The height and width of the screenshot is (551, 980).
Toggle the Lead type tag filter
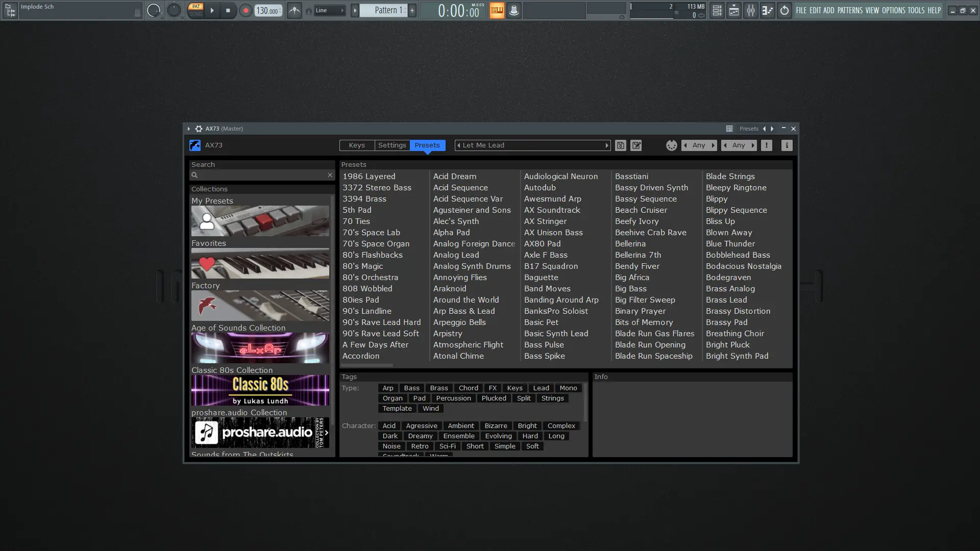click(541, 388)
